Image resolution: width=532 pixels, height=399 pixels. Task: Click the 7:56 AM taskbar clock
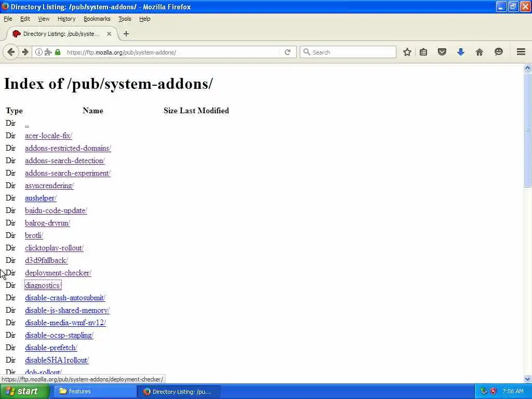point(513,392)
